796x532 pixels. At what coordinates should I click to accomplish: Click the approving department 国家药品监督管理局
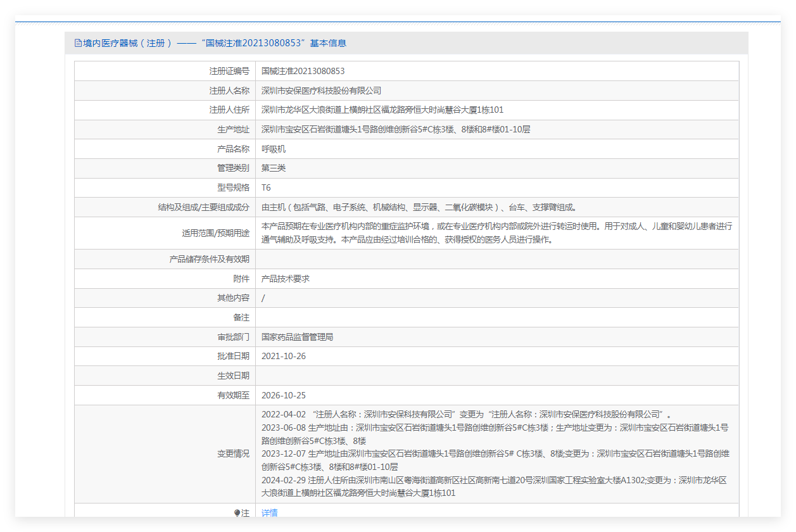pos(297,337)
